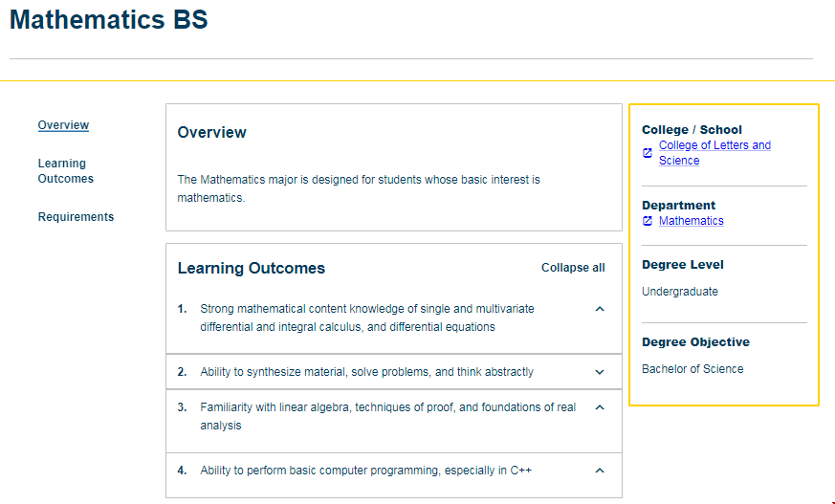Follow the Mathematics department link
Viewport: 835px width, 504px height.
pos(691,221)
